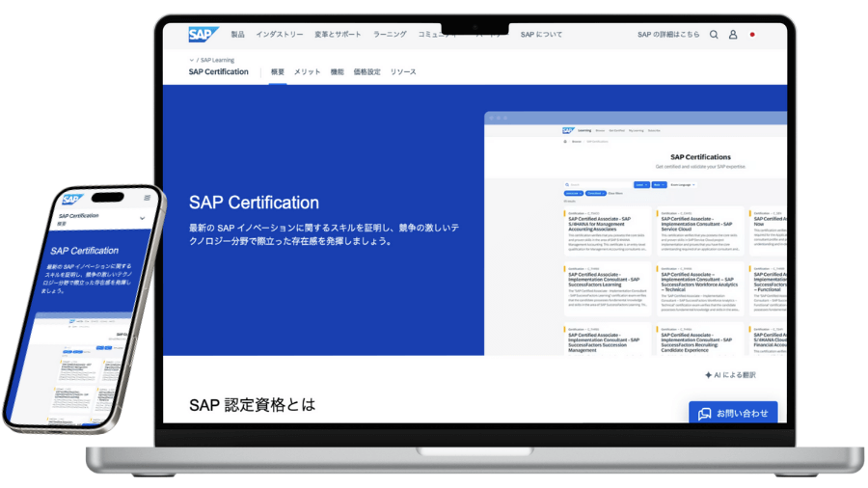Open Implementation Consultant - SAP Service Cloud card

pyautogui.click(x=700, y=231)
